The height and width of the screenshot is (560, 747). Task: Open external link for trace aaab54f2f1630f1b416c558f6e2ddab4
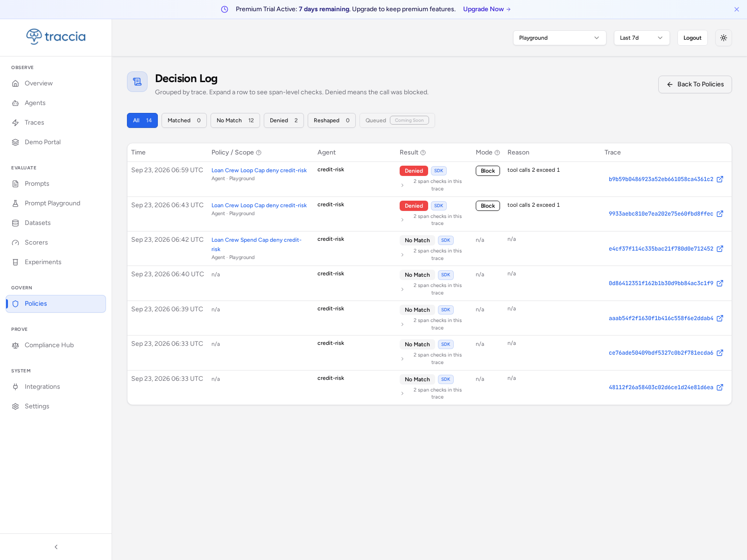pyautogui.click(x=720, y=318)
